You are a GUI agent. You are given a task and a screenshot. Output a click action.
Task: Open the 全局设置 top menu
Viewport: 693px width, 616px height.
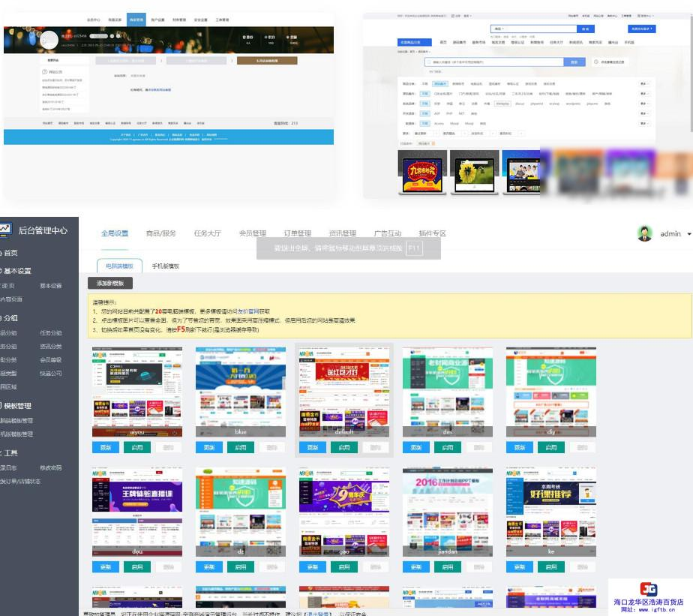point(115,233)
